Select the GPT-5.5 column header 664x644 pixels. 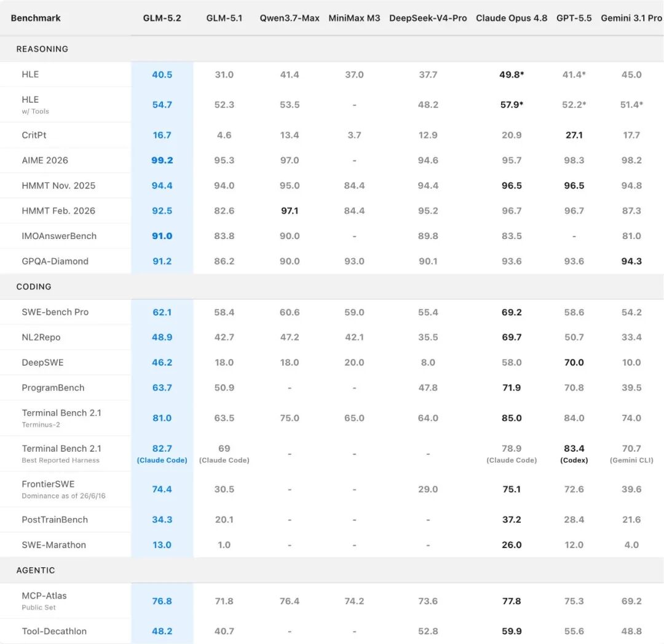click(574, 18)
